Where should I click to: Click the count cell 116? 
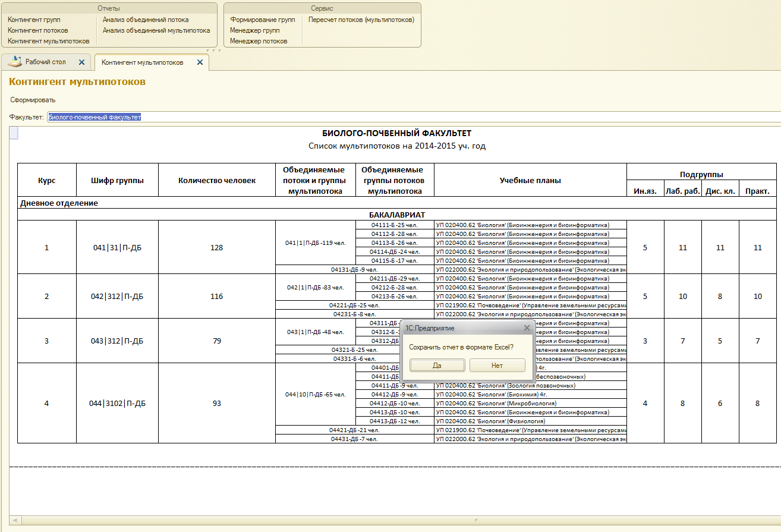pos(217,296)
